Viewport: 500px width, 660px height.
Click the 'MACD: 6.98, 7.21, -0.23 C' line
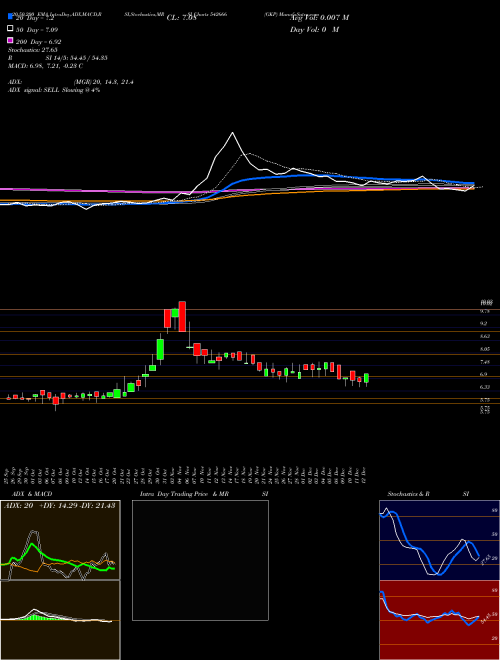(45, 66)
